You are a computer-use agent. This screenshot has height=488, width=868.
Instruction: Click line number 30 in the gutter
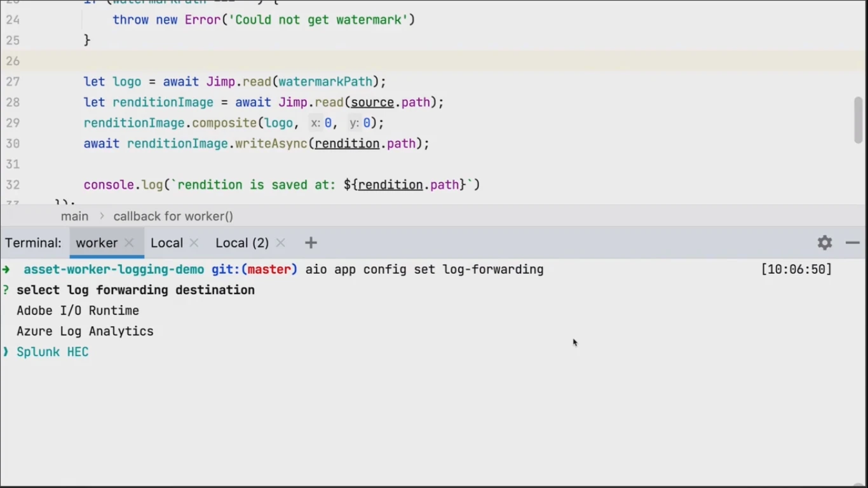tap(13, 144)
